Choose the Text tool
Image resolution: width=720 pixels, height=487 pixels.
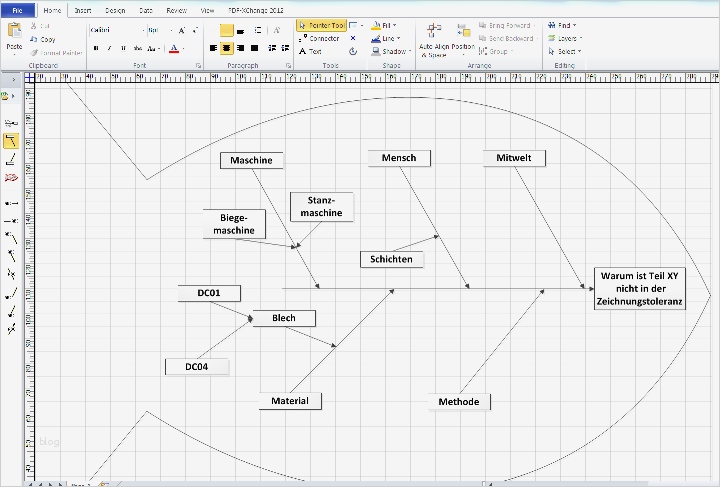coord(311,51)
